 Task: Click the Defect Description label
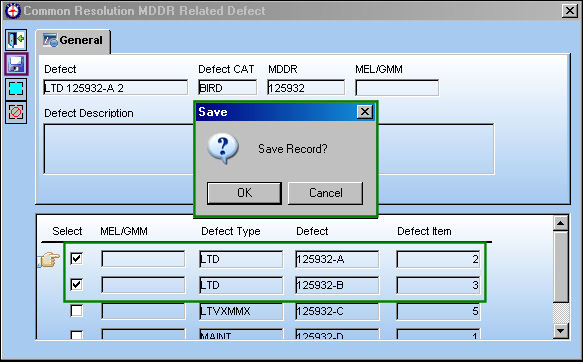pyautogui.click(x=88, y=113)
